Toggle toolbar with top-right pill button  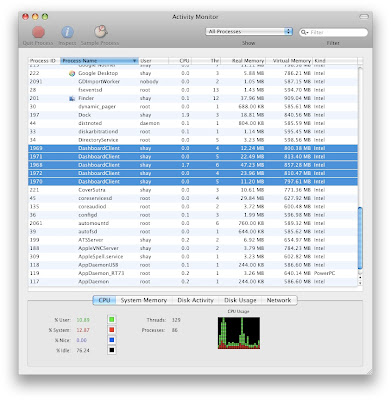coord(364,17)
